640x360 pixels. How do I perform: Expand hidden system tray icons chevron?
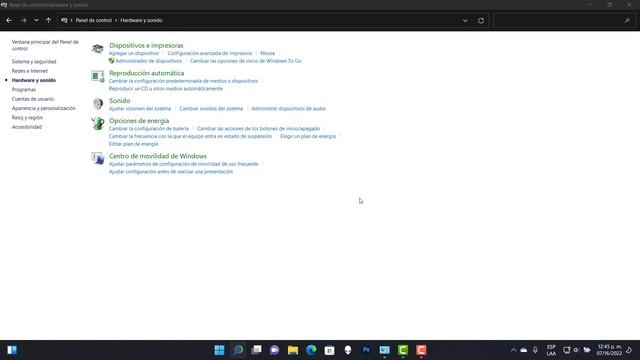click(x=513, y=350)
